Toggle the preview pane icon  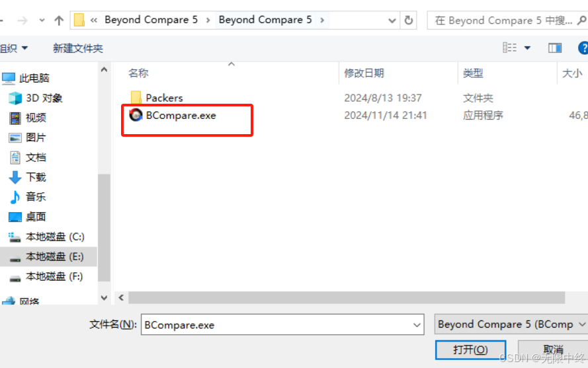(x=555, y=48)
